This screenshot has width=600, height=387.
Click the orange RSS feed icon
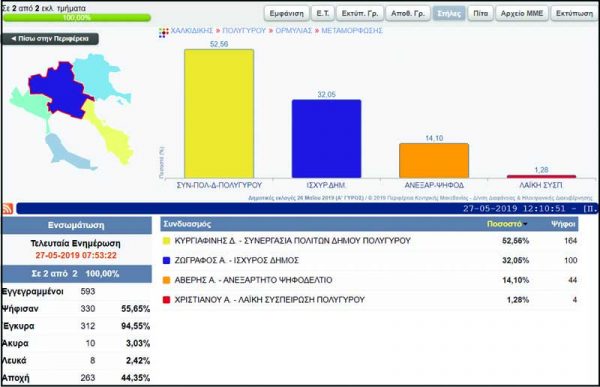tap(8, 209)
